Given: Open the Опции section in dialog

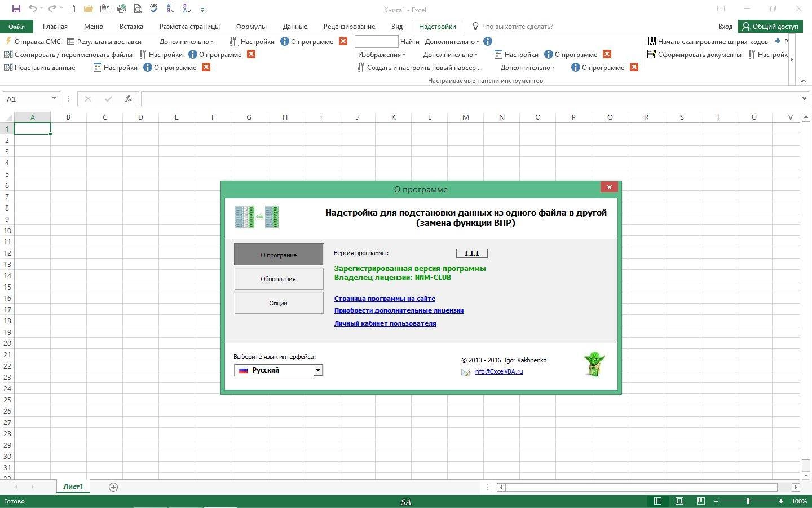Looking at the screenshot, I should click(x=279, y=303).
